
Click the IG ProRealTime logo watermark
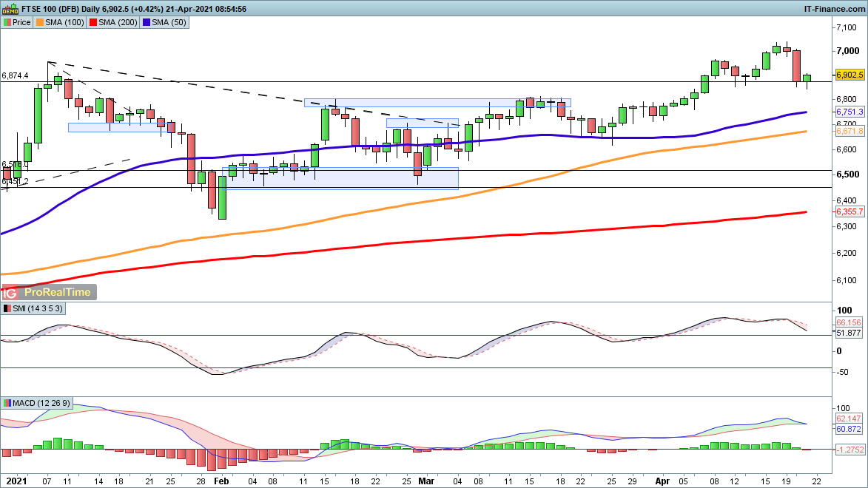(49, 292)
